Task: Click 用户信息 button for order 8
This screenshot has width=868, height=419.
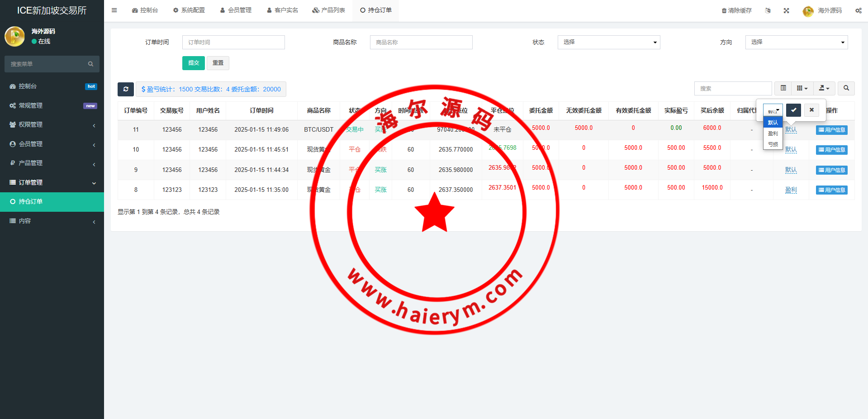Action: (x=831, y=190)
